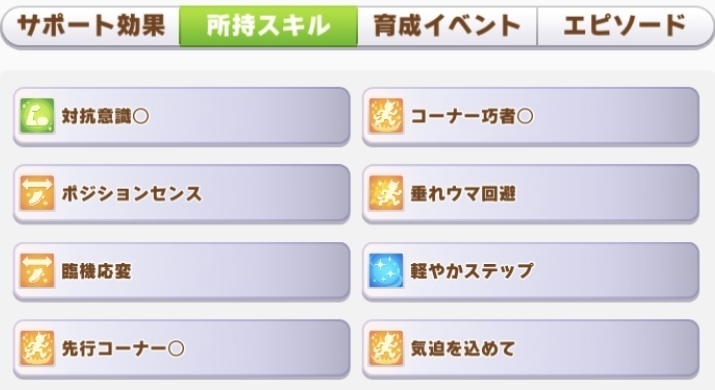This screenshot has width=715, height=390.
Task: Click the green icon beside 対抗意識○
Action: (37, 116)
